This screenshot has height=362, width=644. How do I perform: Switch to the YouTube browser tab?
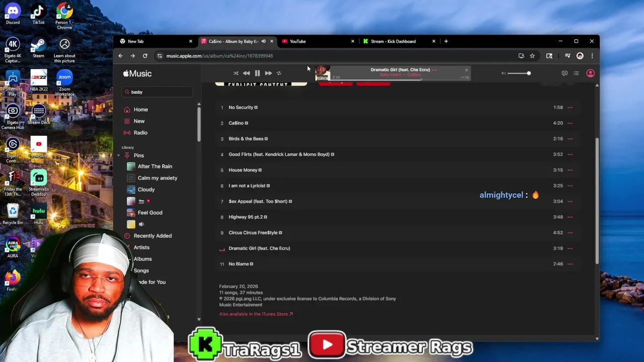318,41
